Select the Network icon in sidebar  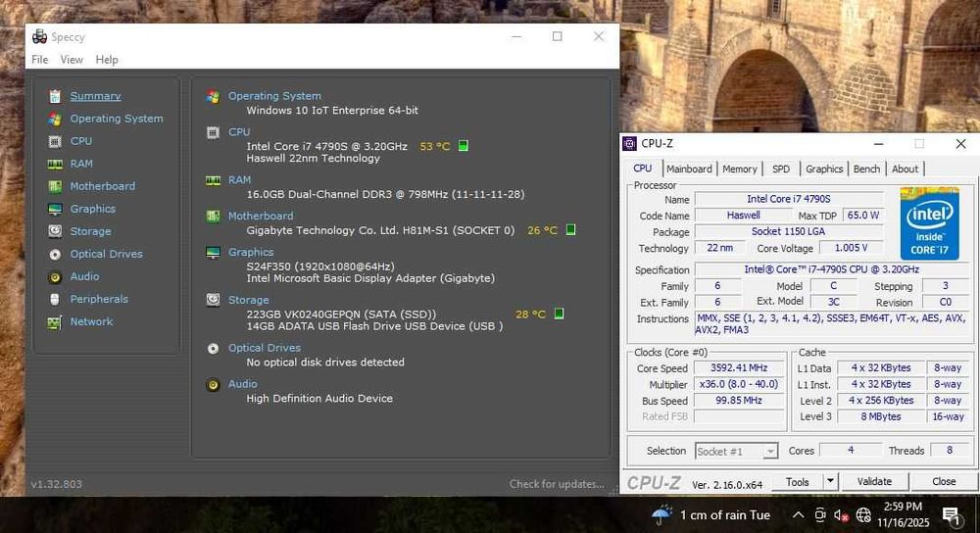coord(55,322)
